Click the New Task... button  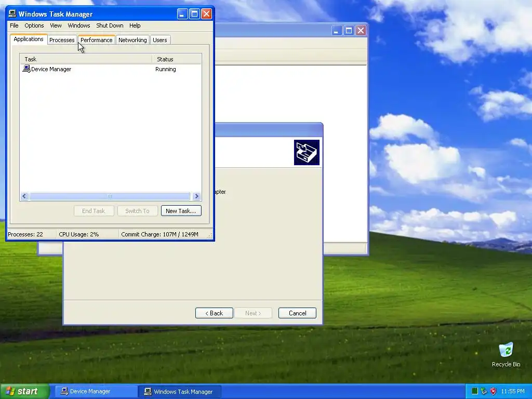pos(181,211)
